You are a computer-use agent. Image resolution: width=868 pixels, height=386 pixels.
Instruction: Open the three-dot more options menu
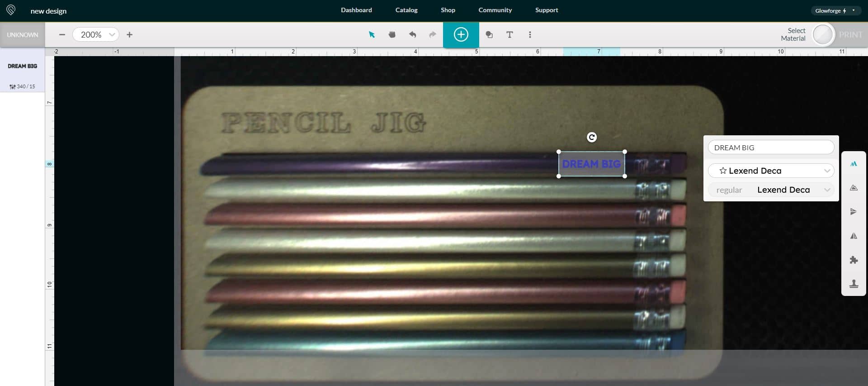coord(530,34)
